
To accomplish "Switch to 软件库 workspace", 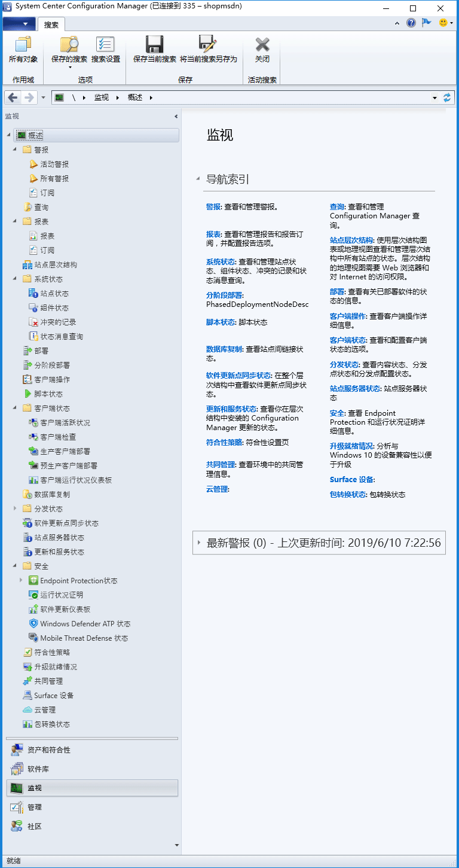I will click(x=93, y=769).
